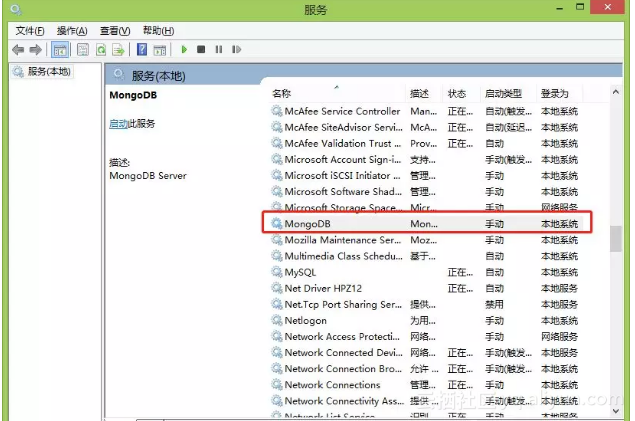Open the 查看(V) menu
The width and height of the screenshot is (635, 421).
pyautogui.click(x=115, y=31)
